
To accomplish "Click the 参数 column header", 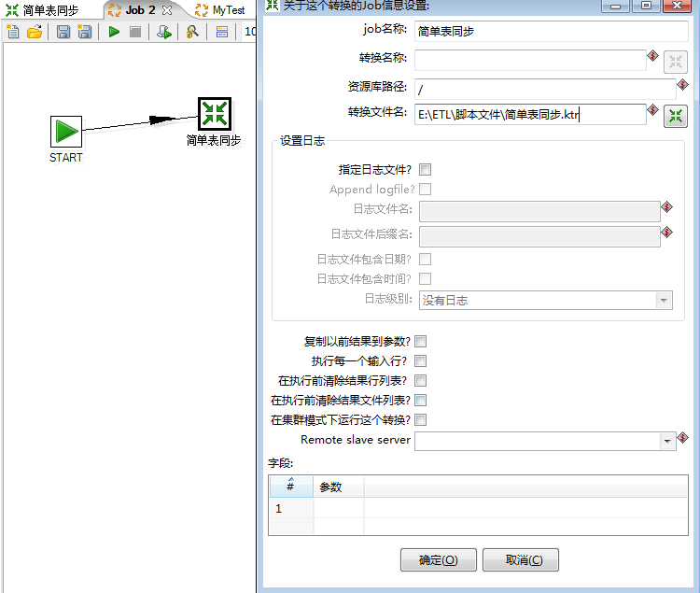I will [339, 487].
